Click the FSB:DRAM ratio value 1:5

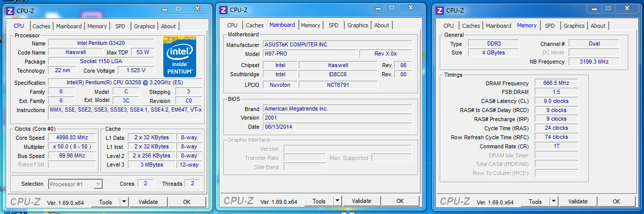556,92
